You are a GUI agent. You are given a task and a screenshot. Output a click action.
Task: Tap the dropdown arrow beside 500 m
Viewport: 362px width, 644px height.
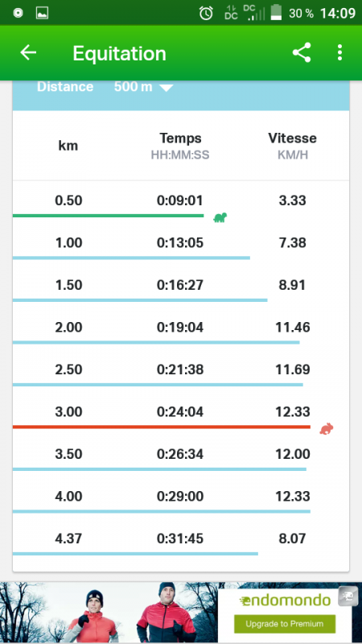tap(167, 88)
